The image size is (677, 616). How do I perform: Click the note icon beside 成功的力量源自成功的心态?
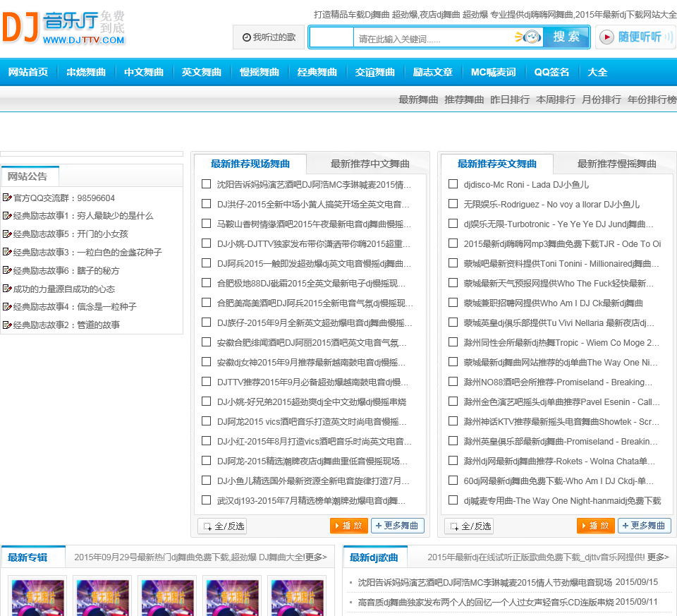click(7, 289)
